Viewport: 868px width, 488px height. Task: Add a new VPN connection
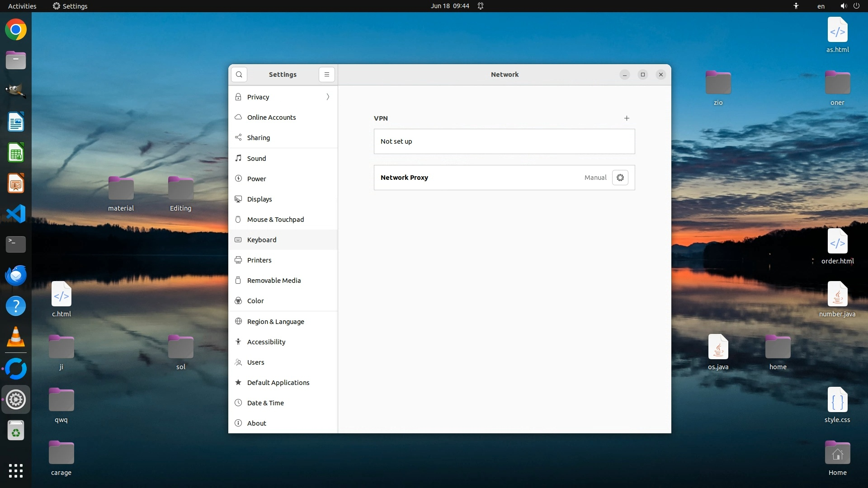pyautogui.click(x=627, y=118)
